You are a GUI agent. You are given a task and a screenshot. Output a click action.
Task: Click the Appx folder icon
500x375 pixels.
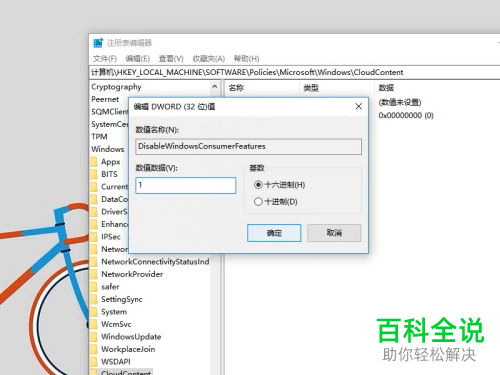pos(94,162)
